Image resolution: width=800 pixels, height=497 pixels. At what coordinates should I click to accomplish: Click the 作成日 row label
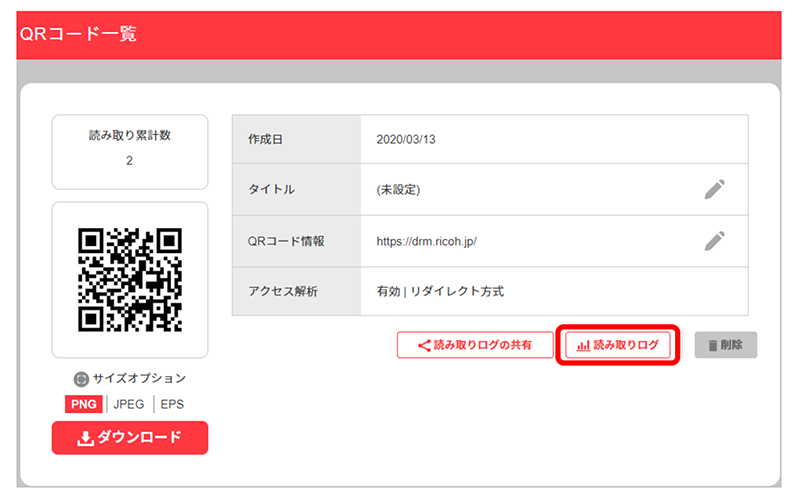tap(265, 139)
